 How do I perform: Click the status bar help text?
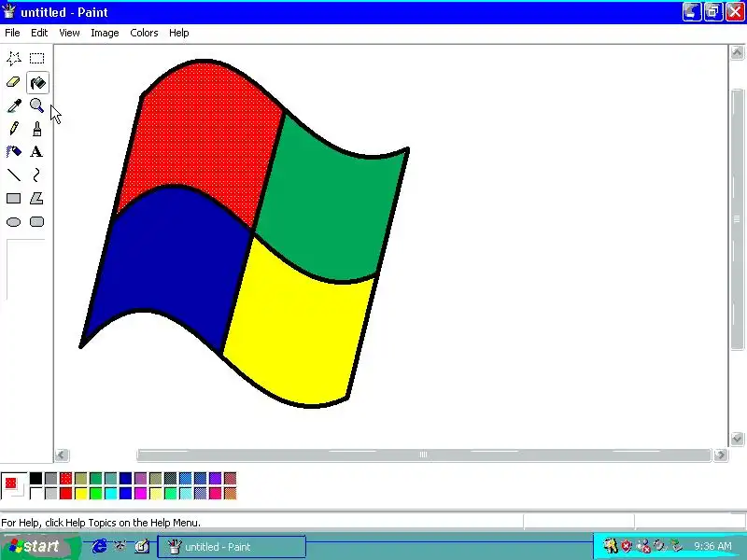tap(101, 523)
